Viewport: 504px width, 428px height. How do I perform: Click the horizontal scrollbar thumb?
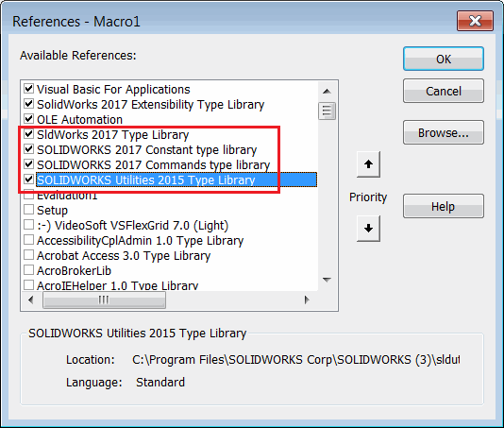(x=104, y=300)
